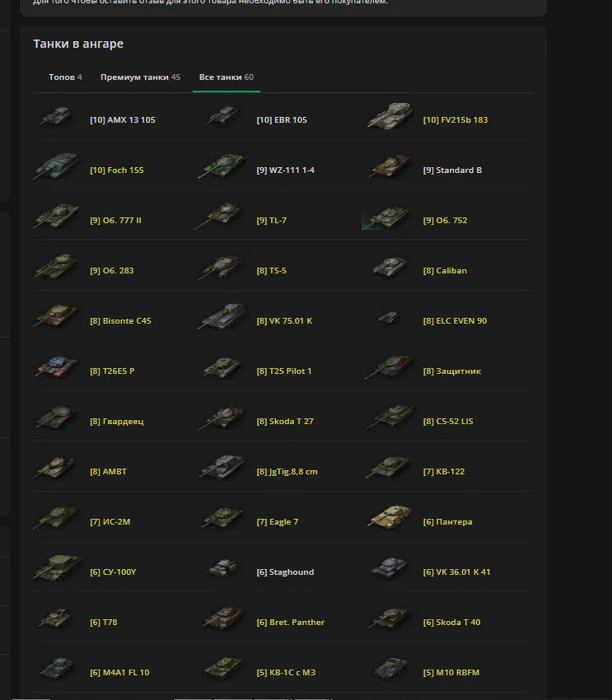
Task: Select the text '[6] Пантера'
Action: [448, 521]
